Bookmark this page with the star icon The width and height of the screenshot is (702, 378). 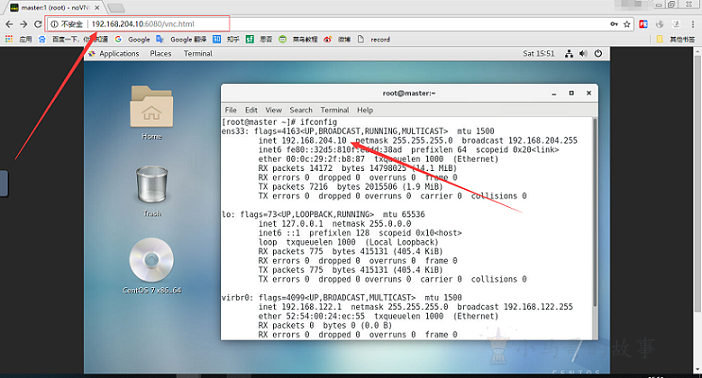coord(627,24)
